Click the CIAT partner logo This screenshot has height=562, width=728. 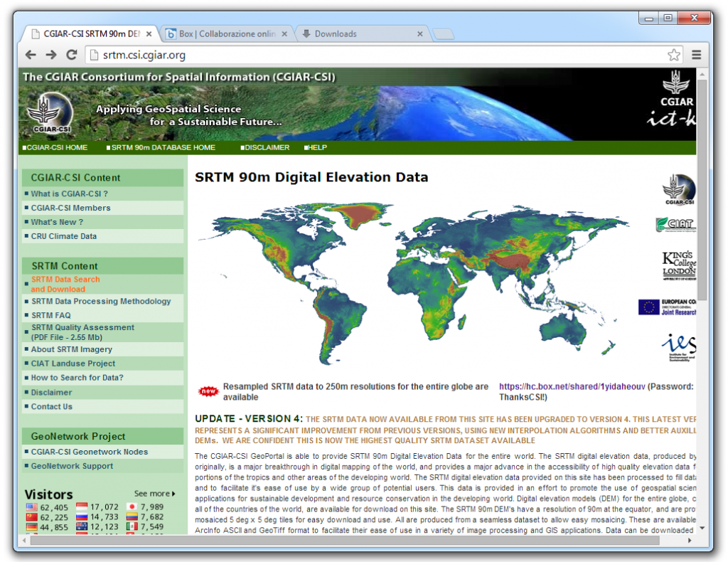pyautogui.click(x=676, y=224)
